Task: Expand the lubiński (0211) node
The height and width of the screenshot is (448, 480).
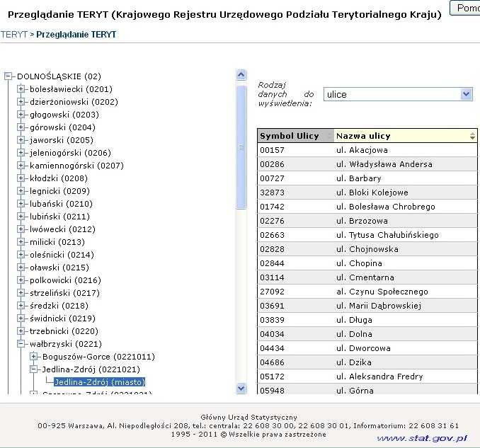Action: pyautogui.click(x=21, y=217)
